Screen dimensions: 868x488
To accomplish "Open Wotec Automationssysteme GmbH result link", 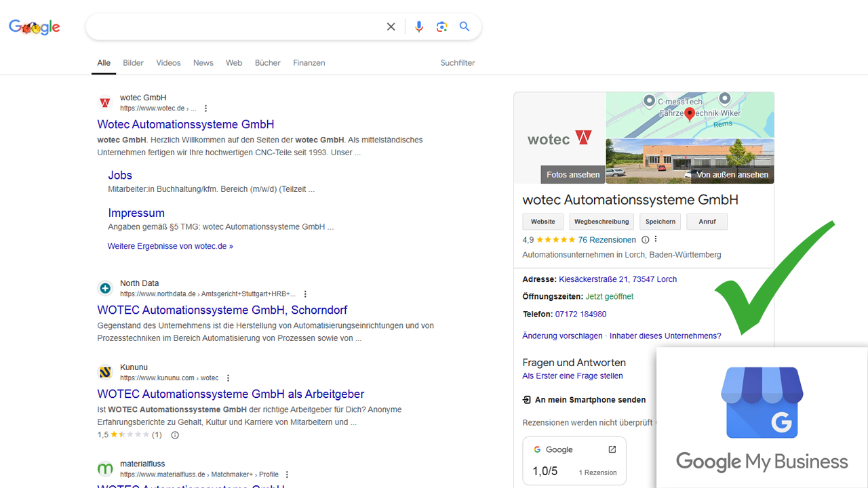I will (186, 124).
